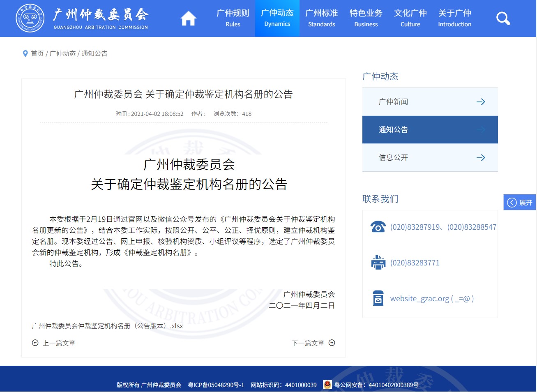The height and width of the screenshot is (392, 537).
Task: Open the 广仲规则 Rules menu
Action: pyautogui.click(x=233, y=18)
